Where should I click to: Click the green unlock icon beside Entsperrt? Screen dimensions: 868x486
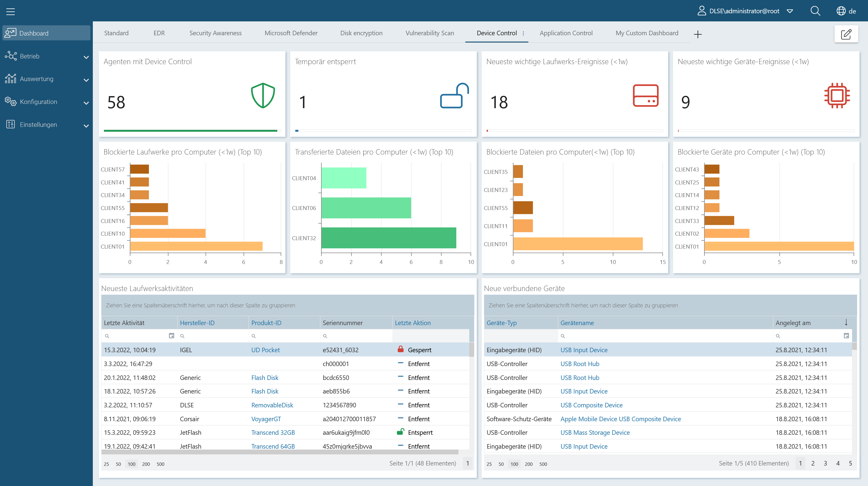pyautogui.click(x=400, y=432)
